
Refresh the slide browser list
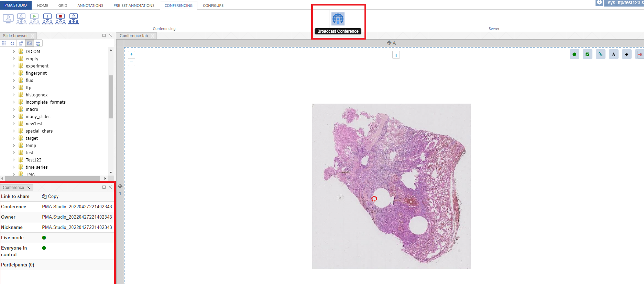click(12, 43)
